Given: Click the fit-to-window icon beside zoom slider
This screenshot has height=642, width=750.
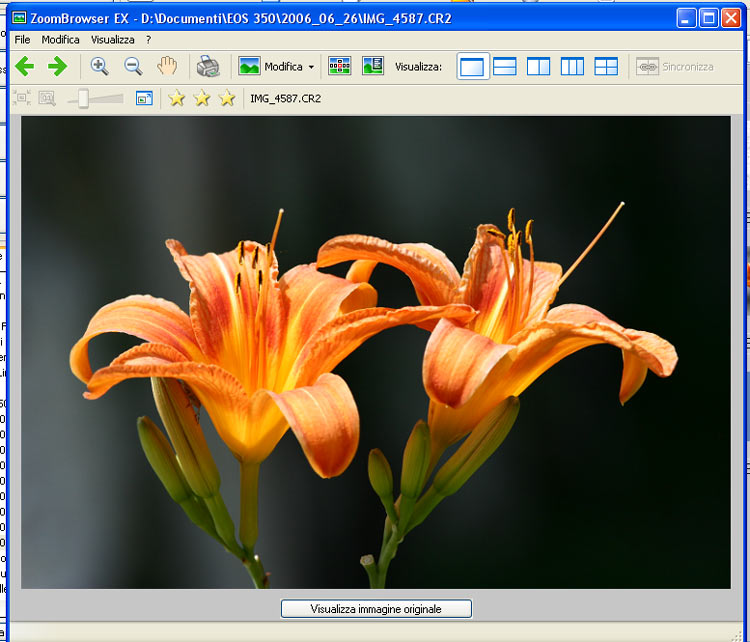Looking at the screenshot, I should coord(144,98).
